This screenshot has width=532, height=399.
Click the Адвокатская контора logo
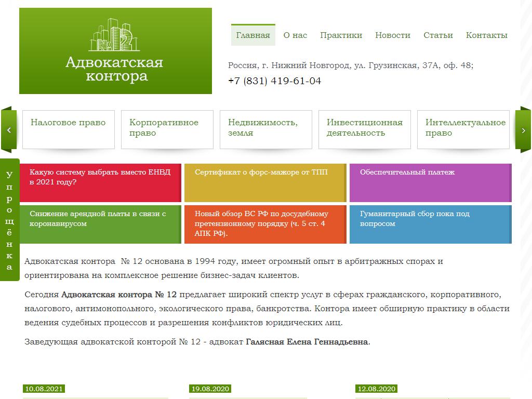pos(115,51)
